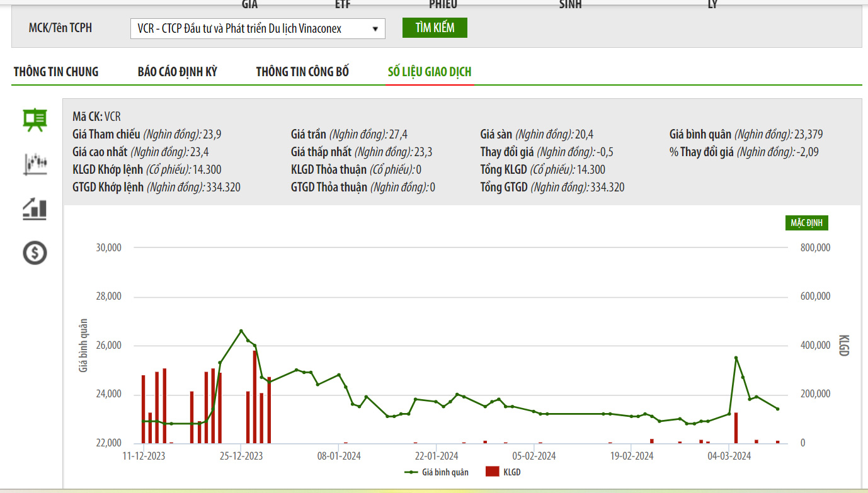868x493 pixels.
Task: Click the last data point on price line
Action: (x=777, y=409)
